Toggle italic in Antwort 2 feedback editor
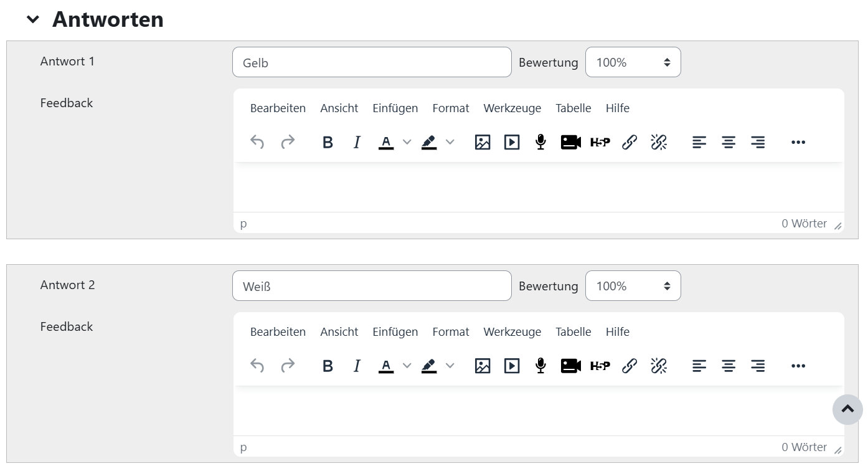This screenshot has width=868, height=471. pos(357,366)
